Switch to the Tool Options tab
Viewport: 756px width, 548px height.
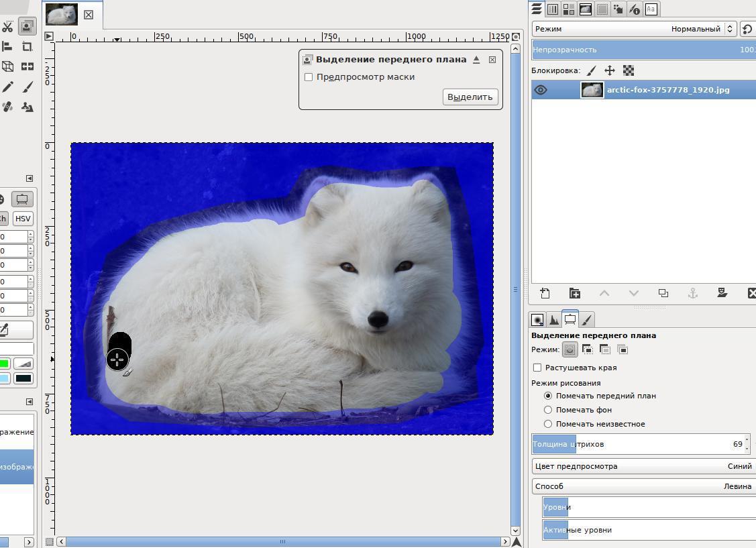pos(570,320)
